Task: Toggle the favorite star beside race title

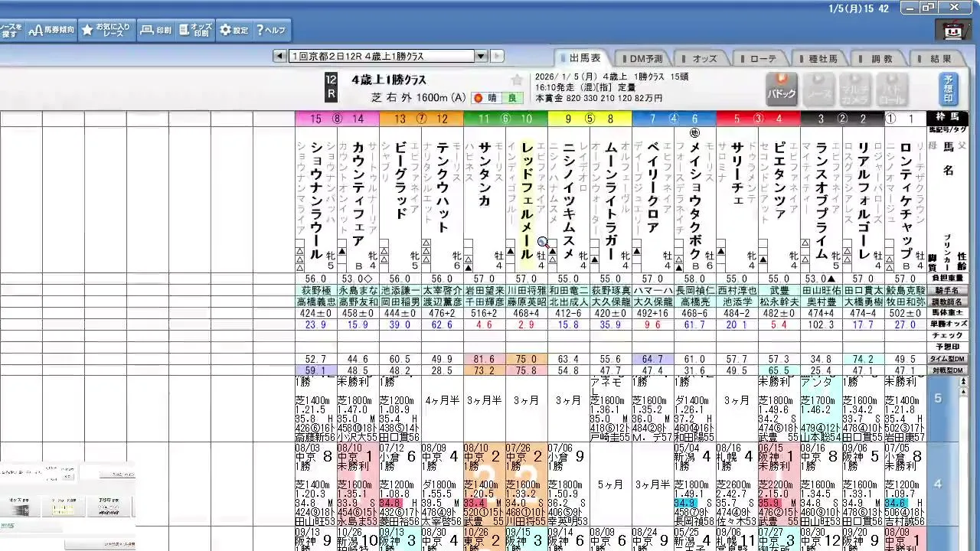Action: point(517,80)
